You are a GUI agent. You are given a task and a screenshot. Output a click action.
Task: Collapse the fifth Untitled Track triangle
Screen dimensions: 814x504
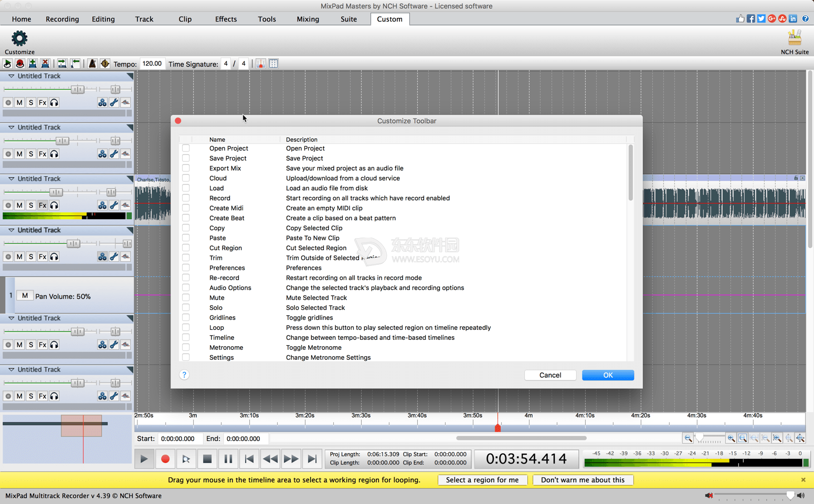(x=11, y=318)
